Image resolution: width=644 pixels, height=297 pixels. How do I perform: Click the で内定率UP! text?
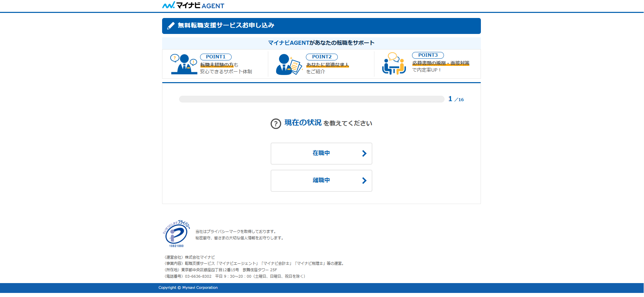tap(427, 70)
